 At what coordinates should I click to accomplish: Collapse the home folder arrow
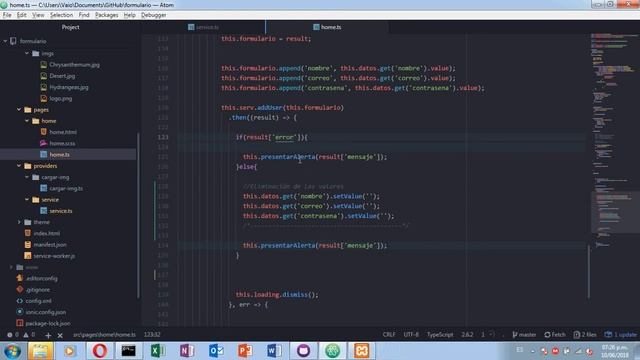27,121
